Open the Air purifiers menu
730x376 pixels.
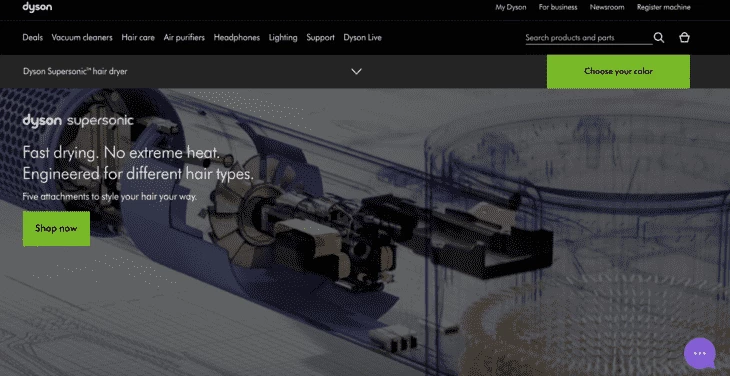[184, 38]
